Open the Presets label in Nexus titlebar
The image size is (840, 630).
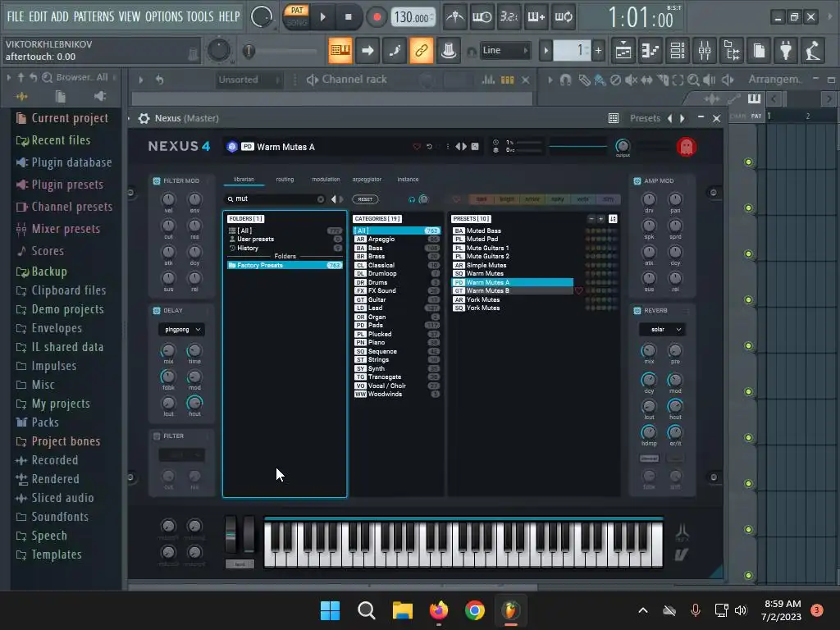tap(645, 118)
